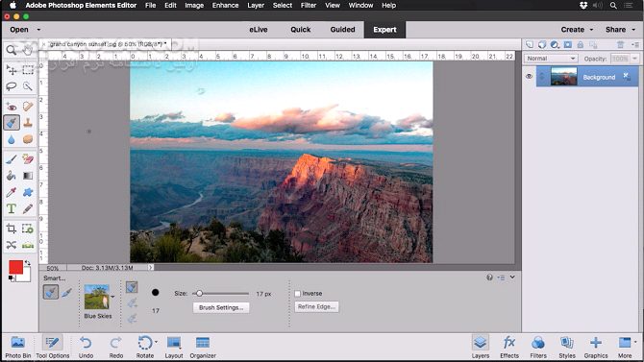
Task: Select the Content-Aware Move tool
Action: [12, 245]
